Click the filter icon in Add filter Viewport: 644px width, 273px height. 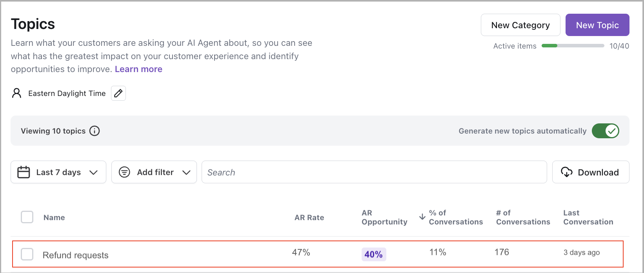(124, 172)
